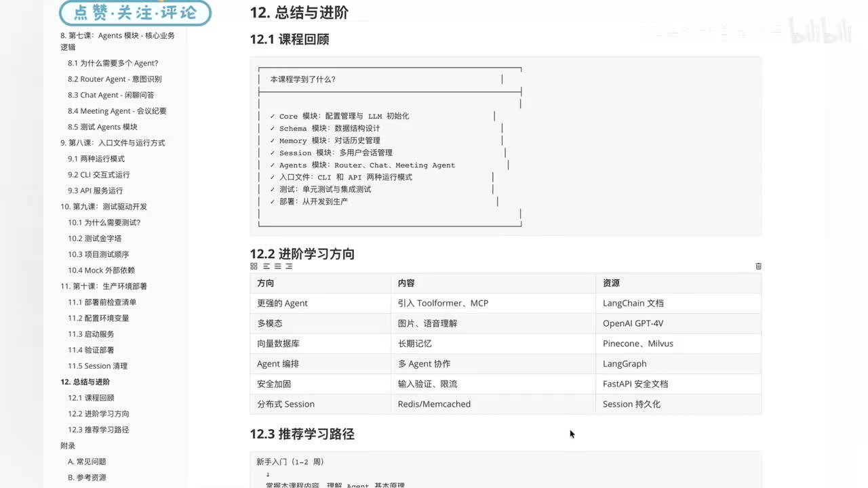The height and width of the screenshot is (488, 868).
Task: Jump to 12.1 课程回顾 in sidebar
Action: [x=91, y=398]
